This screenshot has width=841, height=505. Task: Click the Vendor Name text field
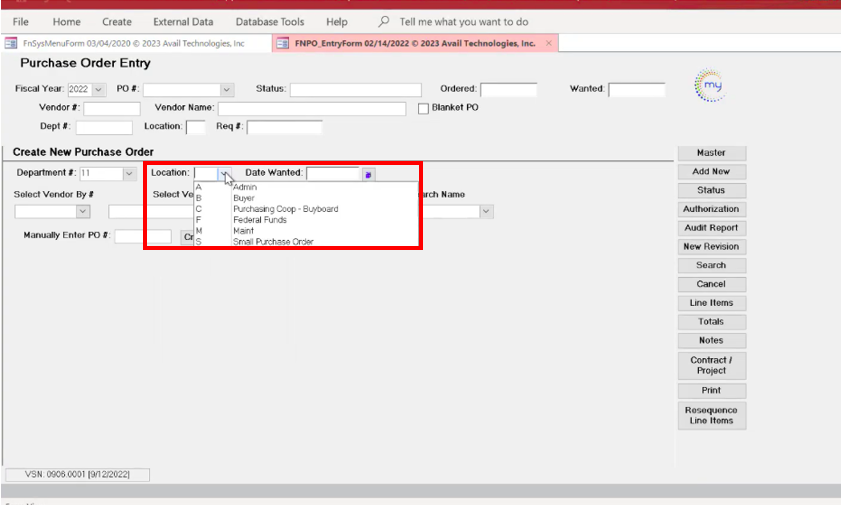(312, 109)
